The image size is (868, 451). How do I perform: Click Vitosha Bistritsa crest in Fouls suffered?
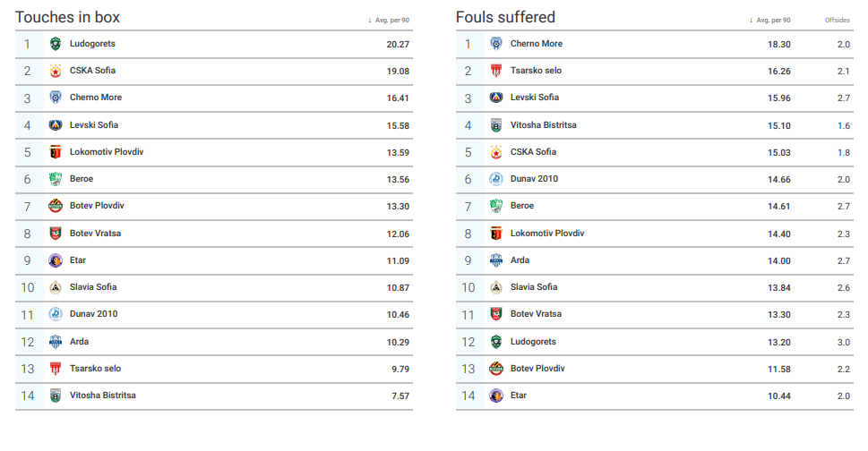tap(496, 125)
